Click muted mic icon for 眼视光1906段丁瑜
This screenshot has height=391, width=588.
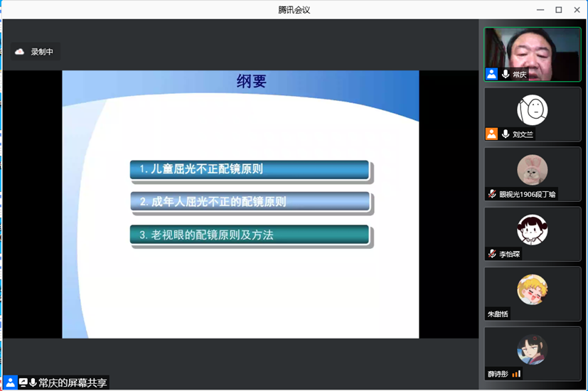pos(491,194)
